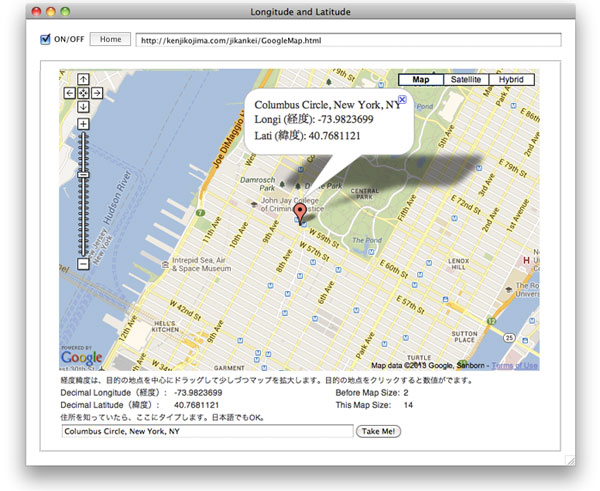Click the SUTTON PLACE map label

click(464, 337)
